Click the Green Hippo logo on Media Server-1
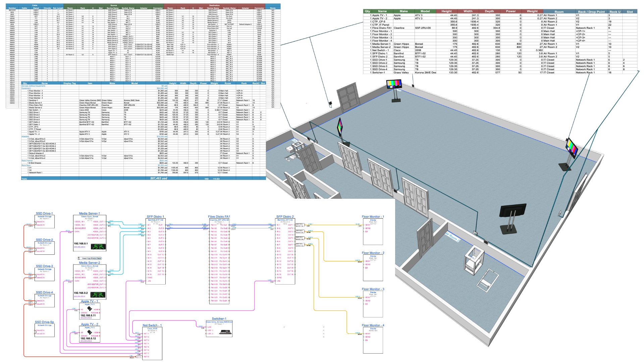644x362 pixels. (x=98, y=247)
